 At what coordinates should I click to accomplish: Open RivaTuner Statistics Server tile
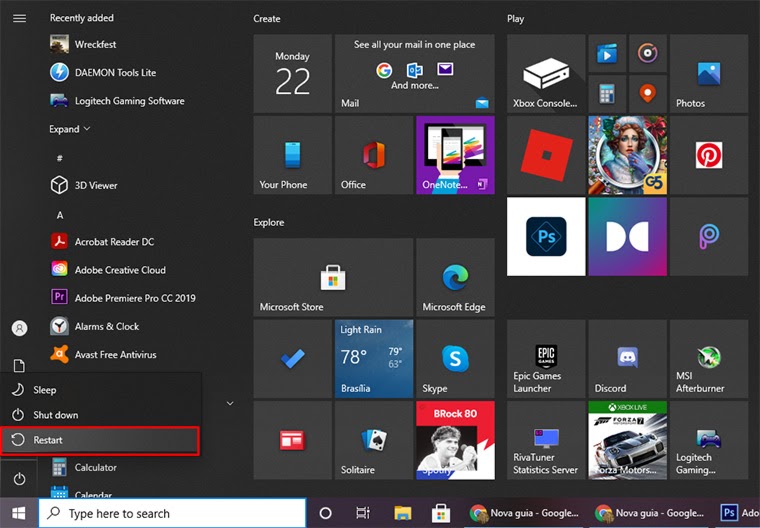tap(546, 440)
